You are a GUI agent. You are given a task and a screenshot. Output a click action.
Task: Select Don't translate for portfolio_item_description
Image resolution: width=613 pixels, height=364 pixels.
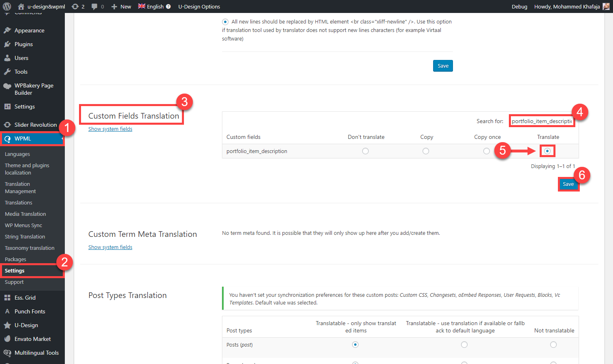[x=365, y=151]
